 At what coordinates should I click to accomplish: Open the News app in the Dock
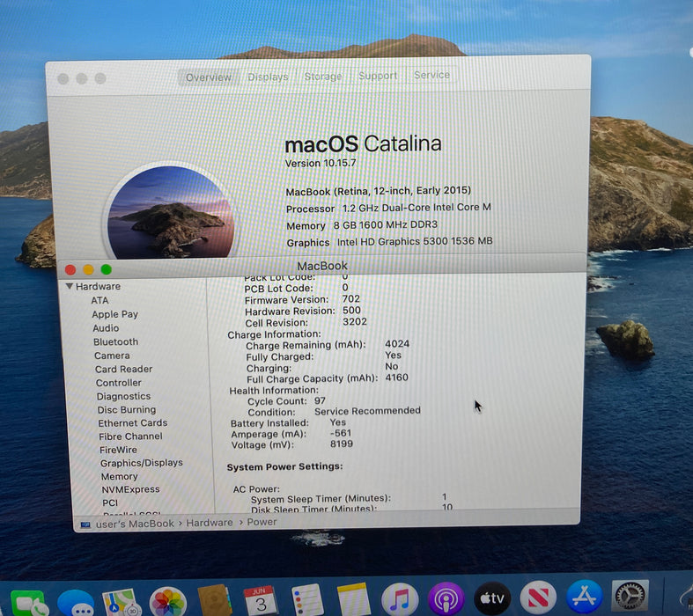coord(538,598)
